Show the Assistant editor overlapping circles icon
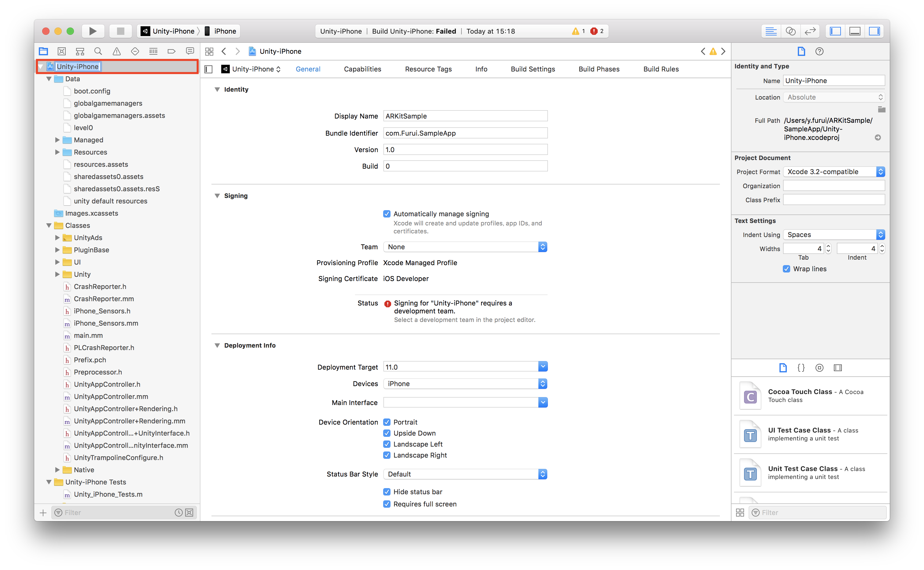 coord(790,31)
